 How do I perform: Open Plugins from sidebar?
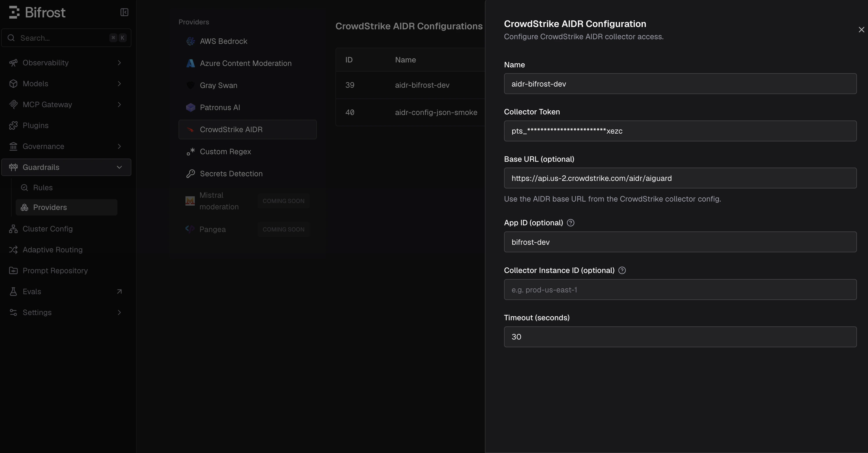[66, 125]
